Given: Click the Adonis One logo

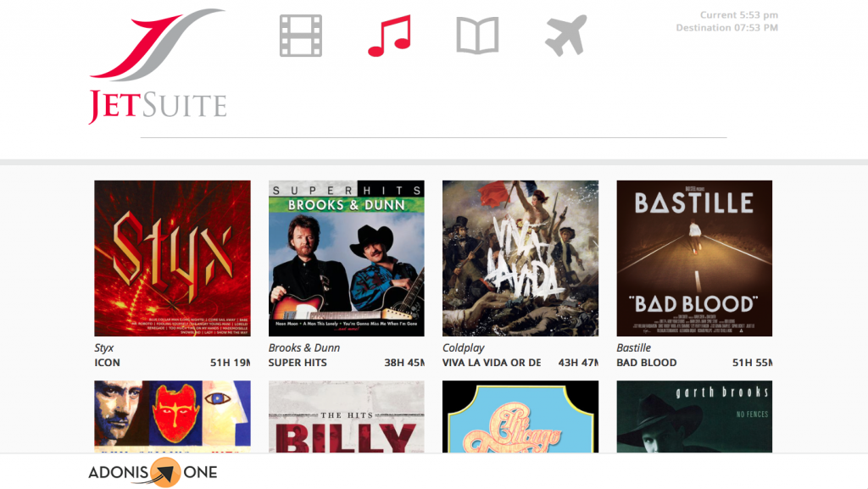Looking at the screenshot, I should click(153, 472).
